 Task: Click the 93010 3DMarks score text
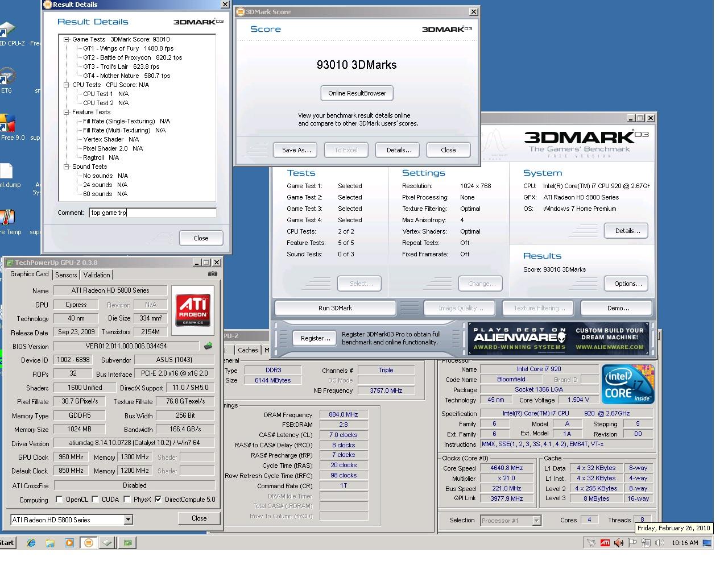pos(357,65)
